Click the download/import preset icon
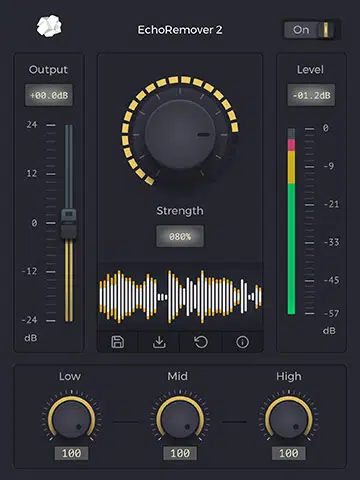Viewport: 360px width, 480px height. (159, 342)
